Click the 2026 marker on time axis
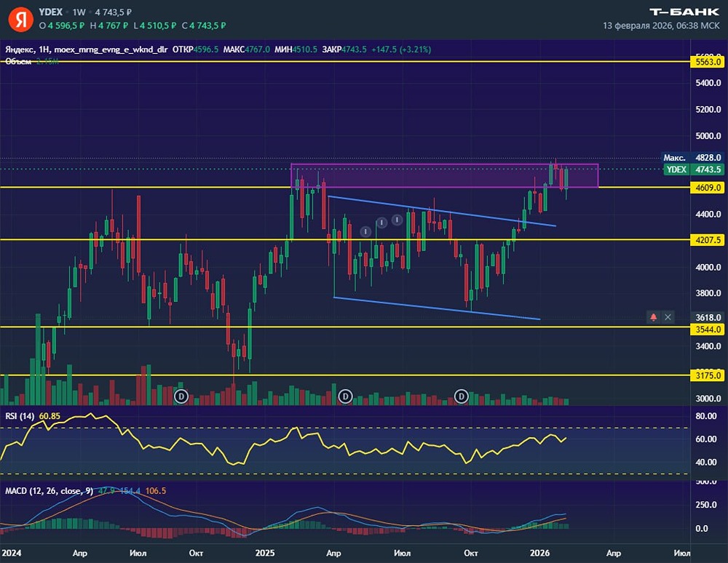This screenshot has height=563, width=728. pos(539,553)
